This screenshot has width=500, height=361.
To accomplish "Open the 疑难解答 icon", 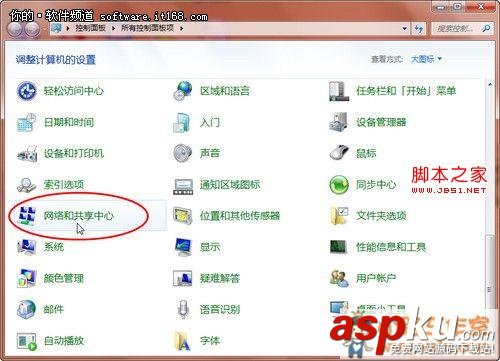I will [x=183, y=278].
